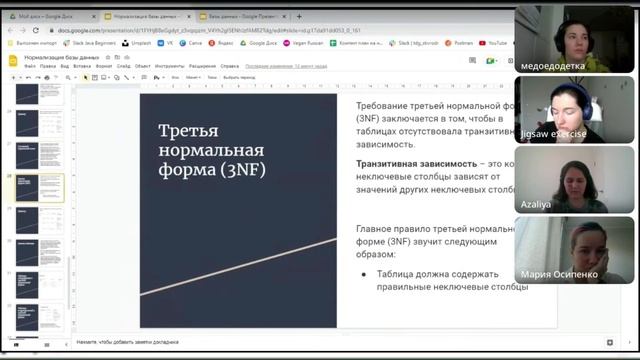Open the insert image dropdown arrow
This screenshot has height=360, width=640.
point(109,77)
